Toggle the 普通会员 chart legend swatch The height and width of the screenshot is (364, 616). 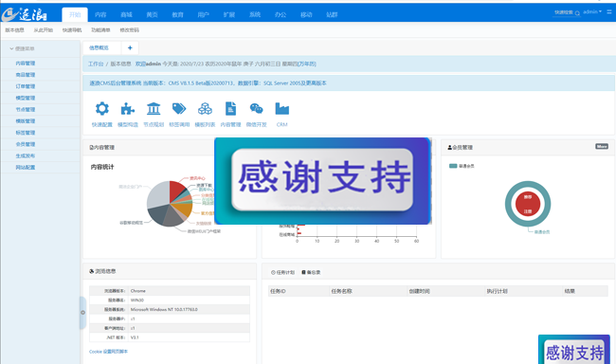tap(453, 166)
